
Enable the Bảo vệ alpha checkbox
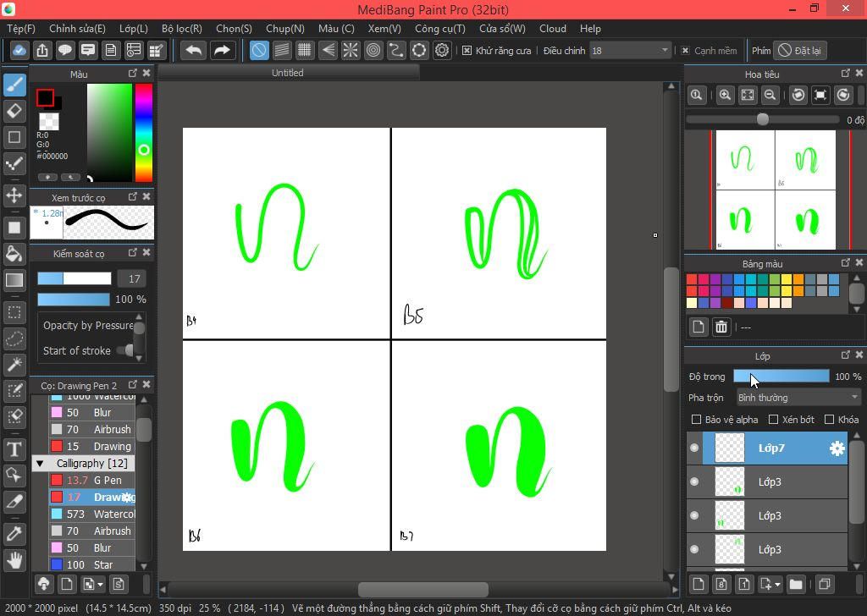click(696, 420)
